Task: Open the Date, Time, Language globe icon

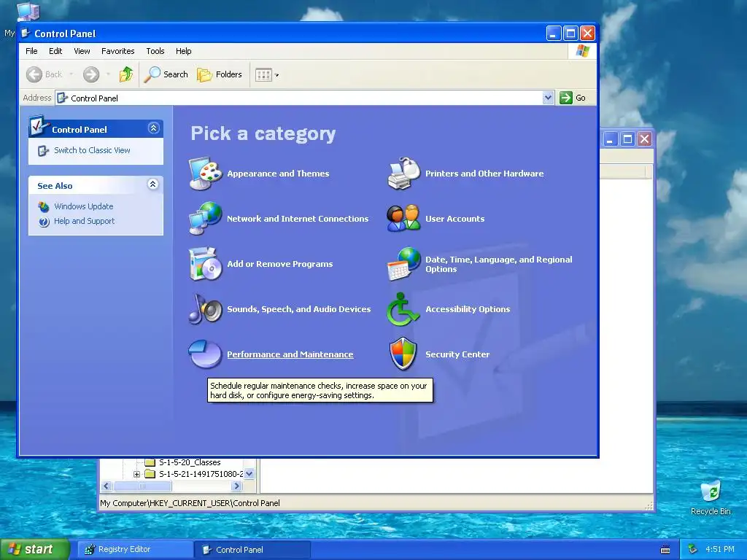Action: (x=404, y=264)
